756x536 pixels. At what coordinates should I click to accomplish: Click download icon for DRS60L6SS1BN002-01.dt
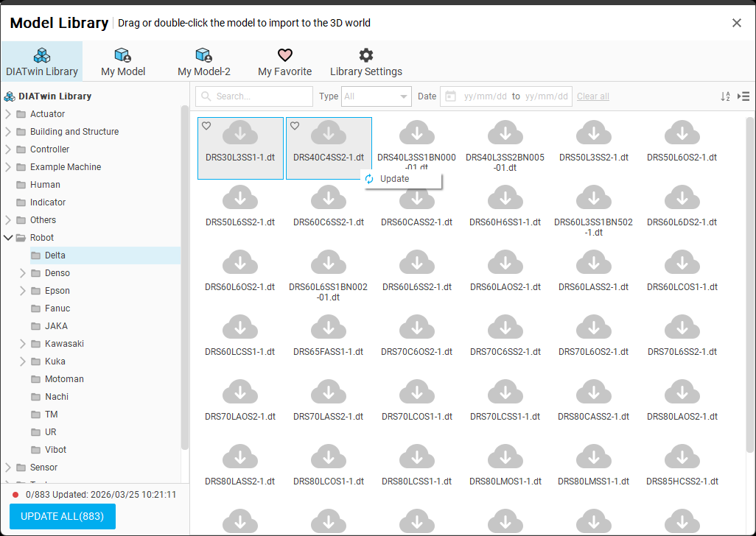click(329, 262)
